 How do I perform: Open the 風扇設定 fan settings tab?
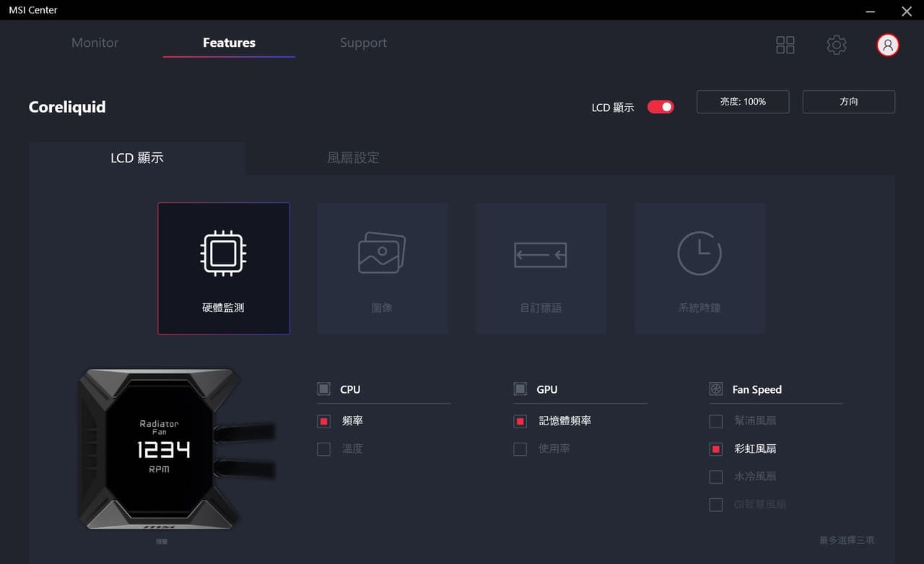(x=354, y=158)
